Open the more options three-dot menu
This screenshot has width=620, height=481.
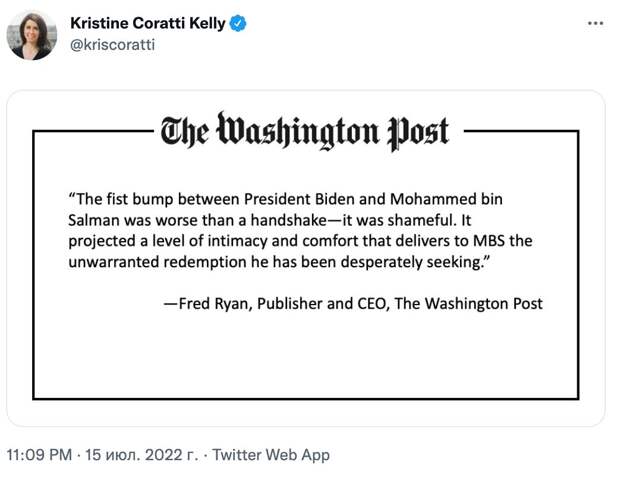pos(595,23)
